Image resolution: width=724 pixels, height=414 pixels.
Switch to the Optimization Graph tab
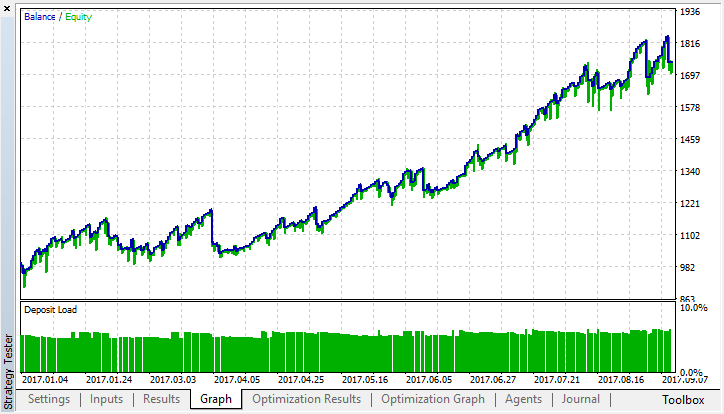tap(433, 399)
